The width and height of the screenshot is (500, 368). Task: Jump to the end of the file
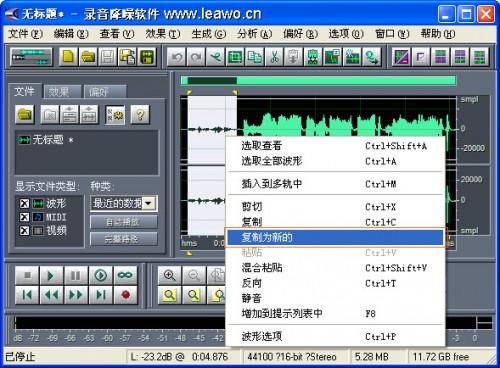101,295
